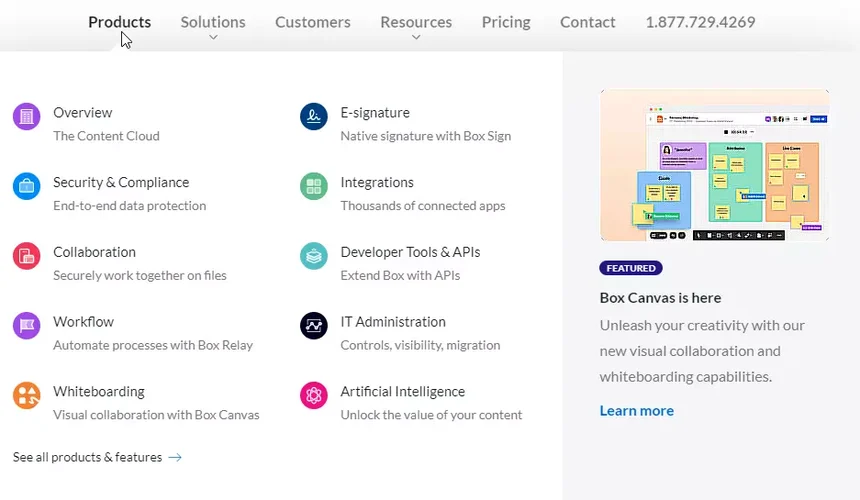Click the Unleash your creativity description paragraph
The height and width of the screenshot is (500, 860).
pos(702,351)
